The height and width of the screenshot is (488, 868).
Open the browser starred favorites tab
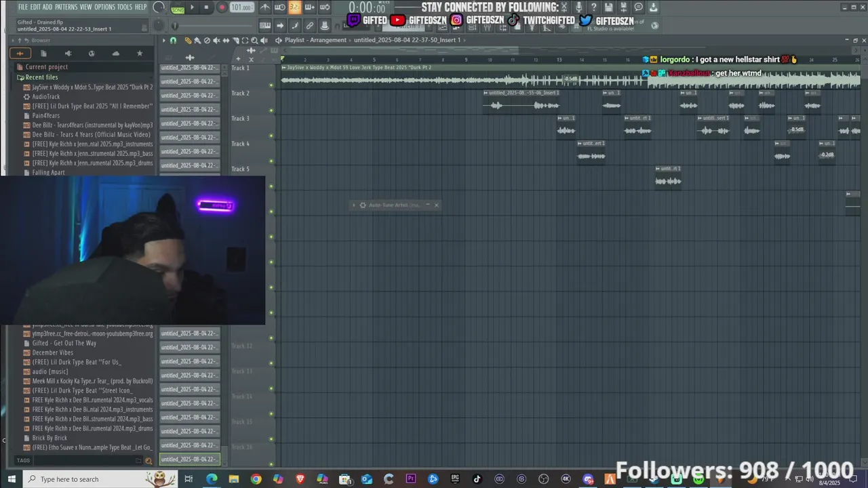(140, 53)
